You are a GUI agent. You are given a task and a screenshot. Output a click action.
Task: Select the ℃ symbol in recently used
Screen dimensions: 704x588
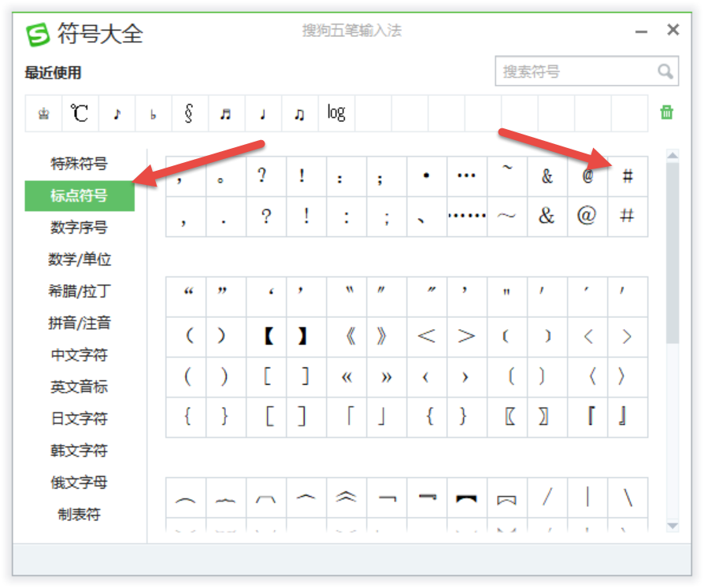80,113
